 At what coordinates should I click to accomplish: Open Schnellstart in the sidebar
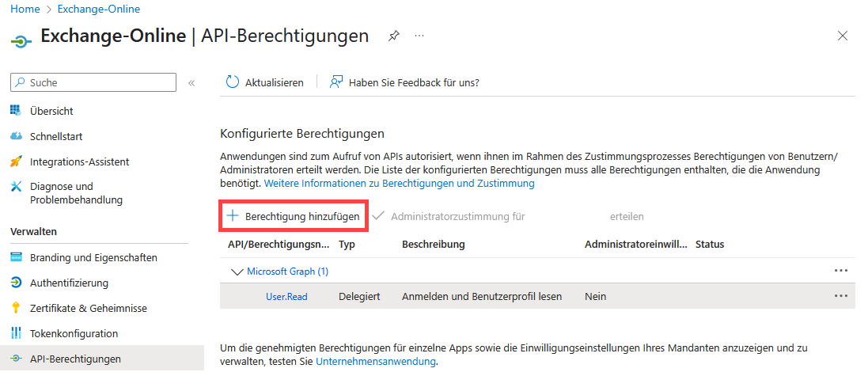tap(56, 137)
